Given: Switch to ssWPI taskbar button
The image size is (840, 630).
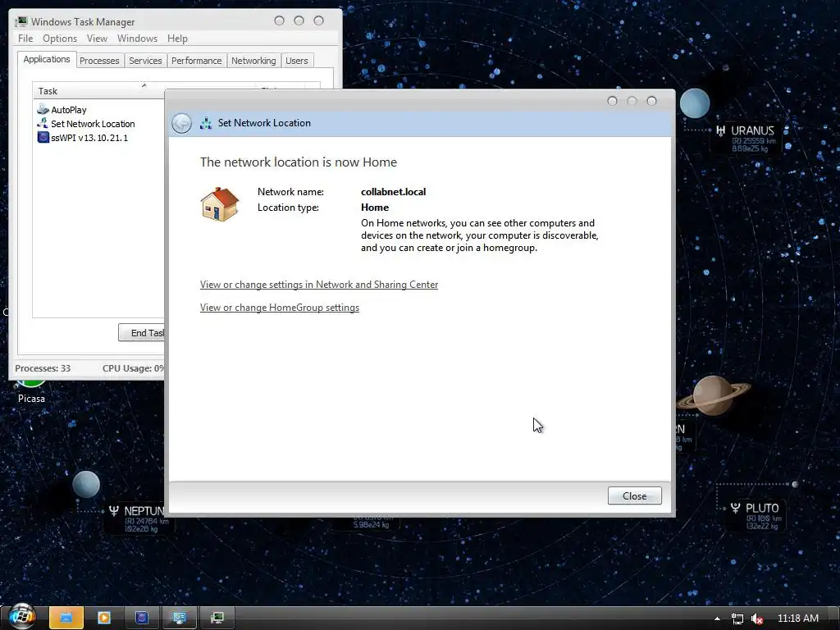Looking at the screenshot, I should tap(141, 618).
